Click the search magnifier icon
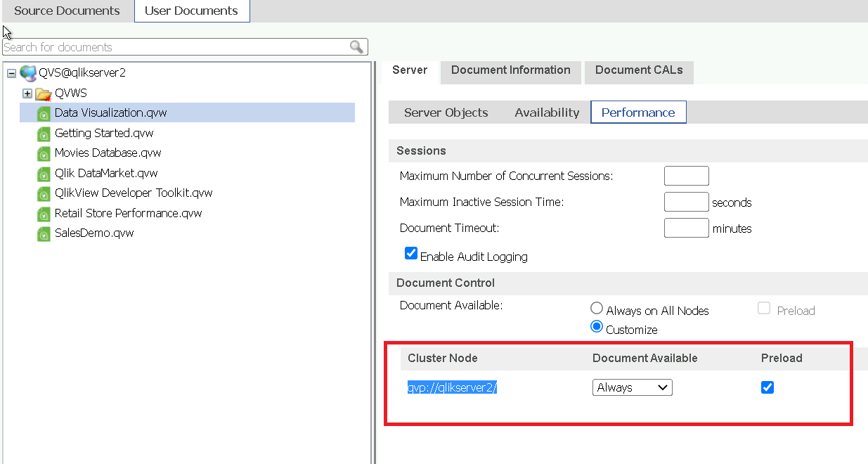Image resolution: width=868 pixels, height=464 pixels. tap(357, 47)
